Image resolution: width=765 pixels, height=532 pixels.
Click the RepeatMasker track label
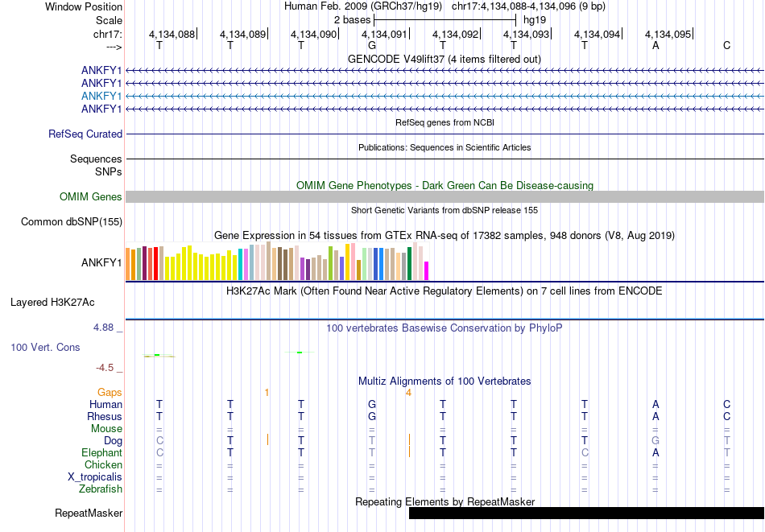89,513
